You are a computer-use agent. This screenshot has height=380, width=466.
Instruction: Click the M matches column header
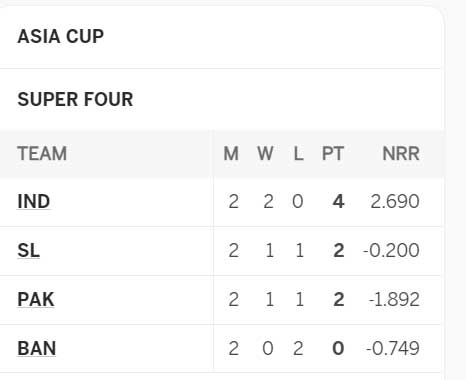(231, 154)
